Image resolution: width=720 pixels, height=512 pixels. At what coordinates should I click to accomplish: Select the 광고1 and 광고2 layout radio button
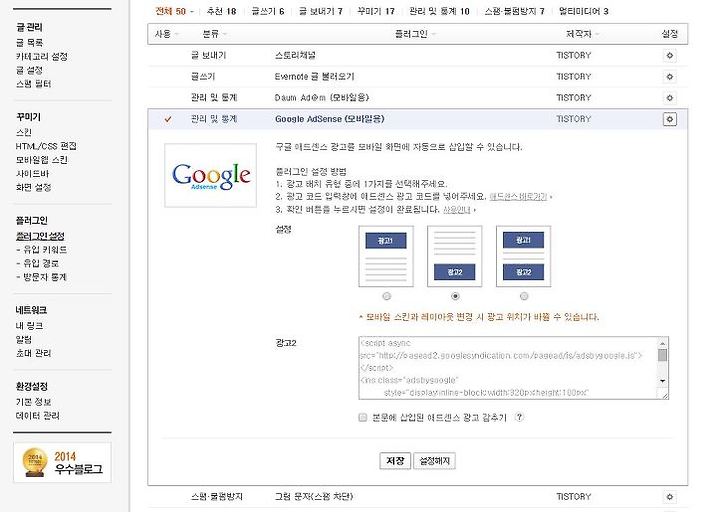524,296
